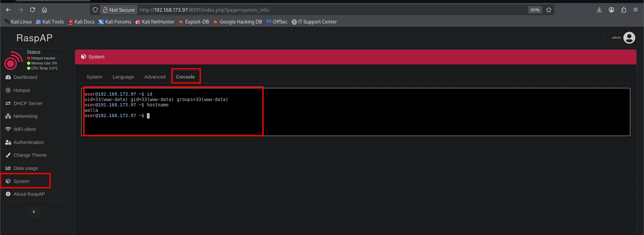
Task: Bookmark this page with the star icon
Action: (x=549, y=10)
